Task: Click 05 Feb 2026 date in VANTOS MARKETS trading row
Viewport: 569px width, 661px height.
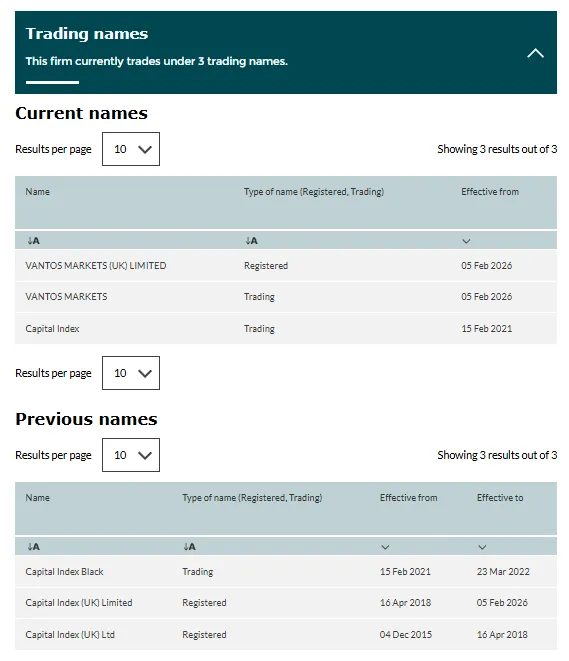Action: (x=486, y=297)
